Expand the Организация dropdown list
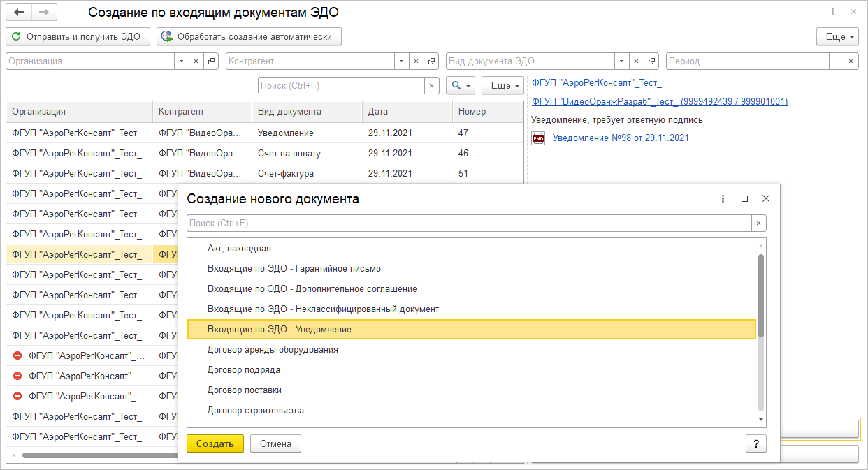Screen dimensions: 868x470 click(182, 61)
